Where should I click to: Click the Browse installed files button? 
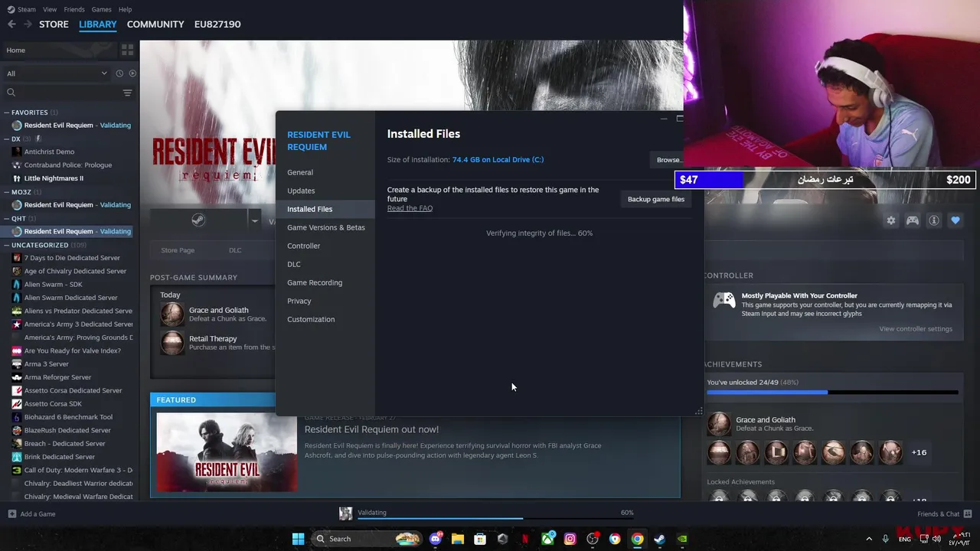click(x=668, y=160)
